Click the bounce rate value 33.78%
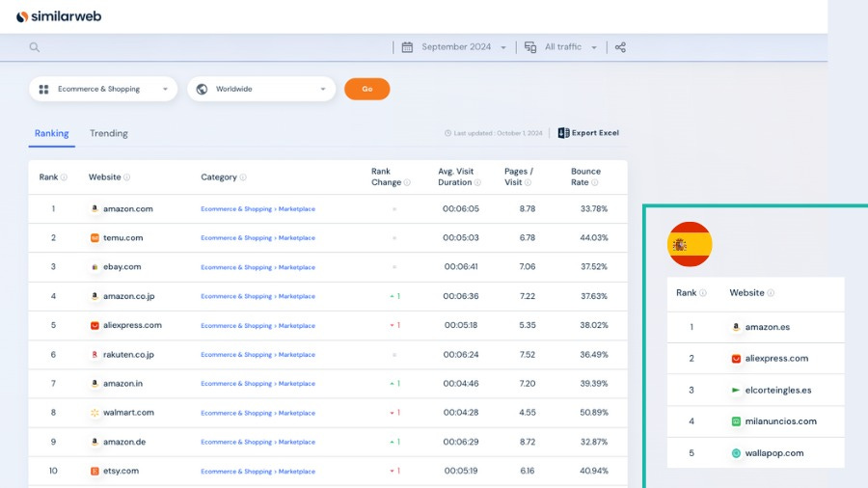The image size is (868, 488). [x=594, y=209]
